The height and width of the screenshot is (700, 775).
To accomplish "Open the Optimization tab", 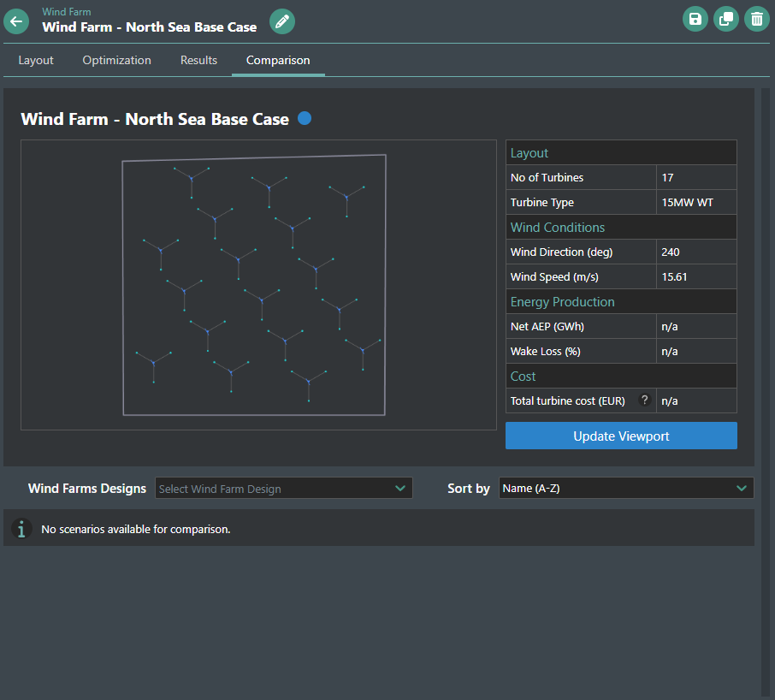I will pyautogui.click(x=116, y=60).
